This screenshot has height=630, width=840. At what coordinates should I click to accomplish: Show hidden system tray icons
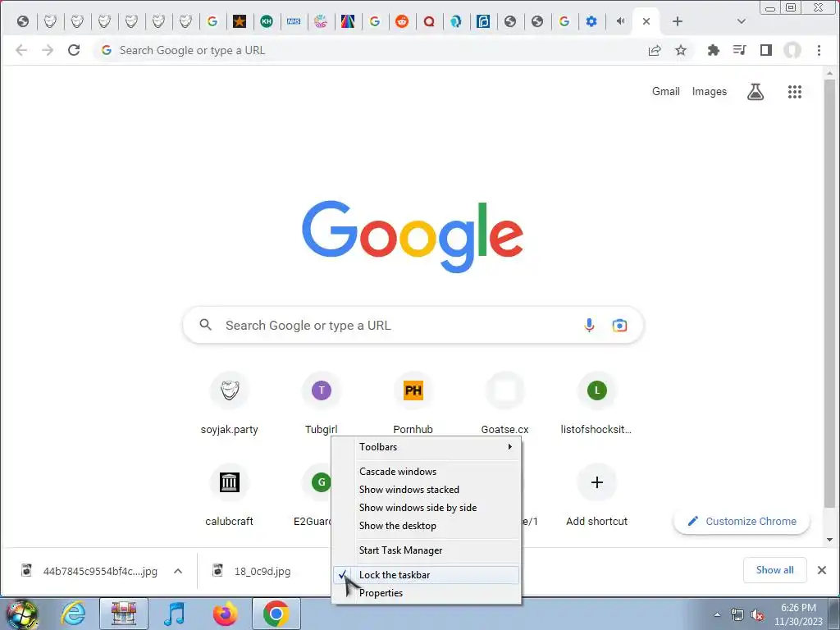coord(717,614)
